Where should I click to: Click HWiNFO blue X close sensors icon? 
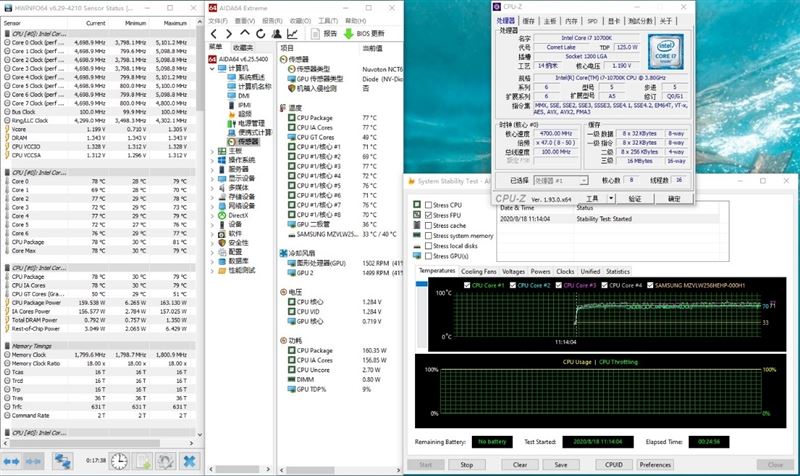(189, 461)
